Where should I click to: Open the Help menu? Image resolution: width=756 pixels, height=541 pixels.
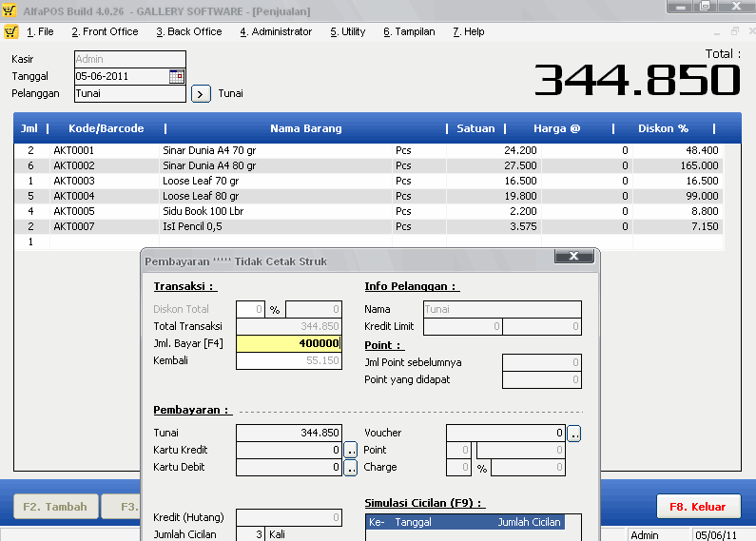coord(469,31)
